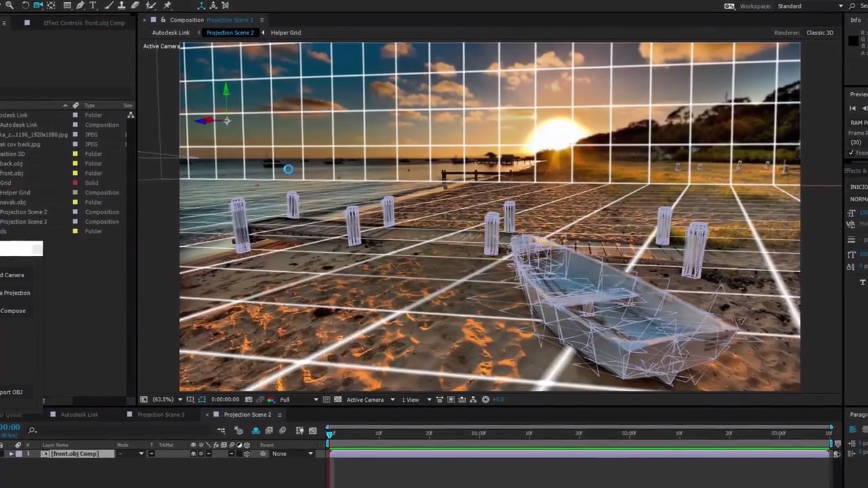
Task: Select the Unified Camera tool
Action: coord(38,5)
